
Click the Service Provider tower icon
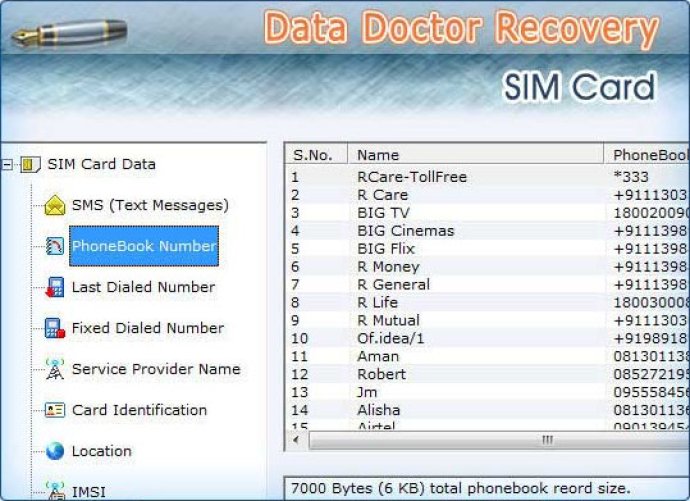55,369
